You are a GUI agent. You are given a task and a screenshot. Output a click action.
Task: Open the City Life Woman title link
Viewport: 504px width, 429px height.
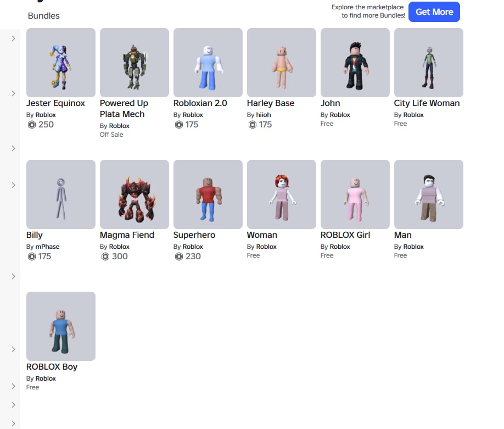pyautogui.click(x=427, y=103)
